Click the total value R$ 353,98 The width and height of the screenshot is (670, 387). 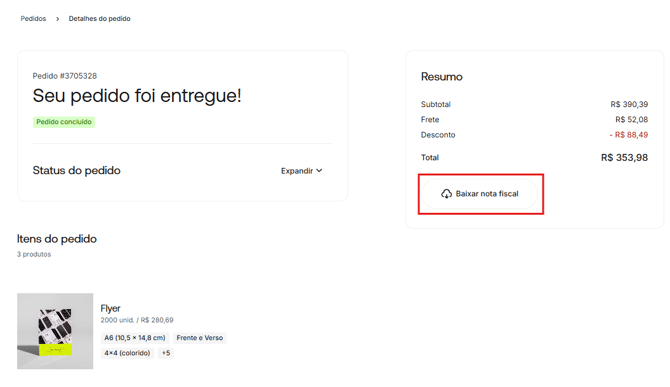[x=624, y=158]
